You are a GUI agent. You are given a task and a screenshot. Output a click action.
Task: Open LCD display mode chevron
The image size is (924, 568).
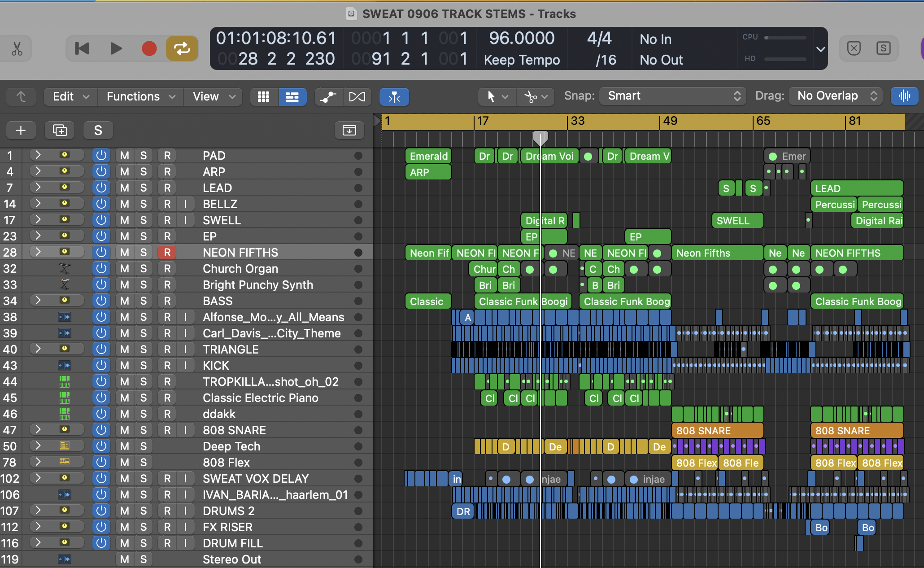[x=820, y=49]
